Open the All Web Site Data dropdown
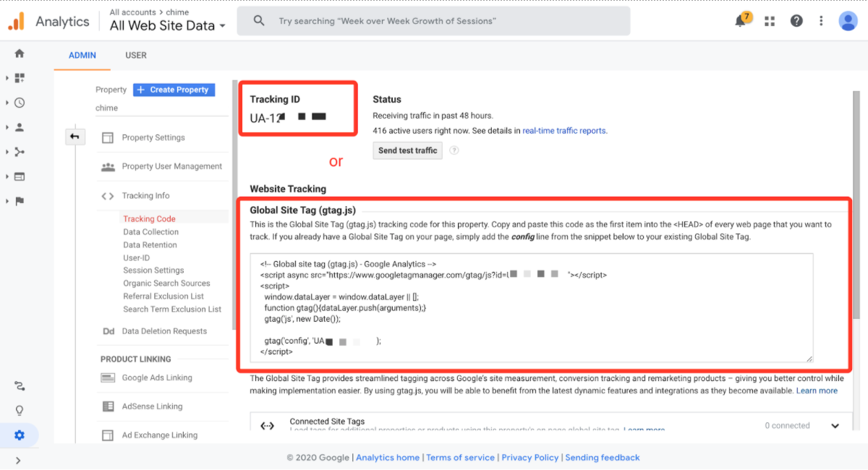Viewport: 868px width, 470px height. click(x=168, y=26)
